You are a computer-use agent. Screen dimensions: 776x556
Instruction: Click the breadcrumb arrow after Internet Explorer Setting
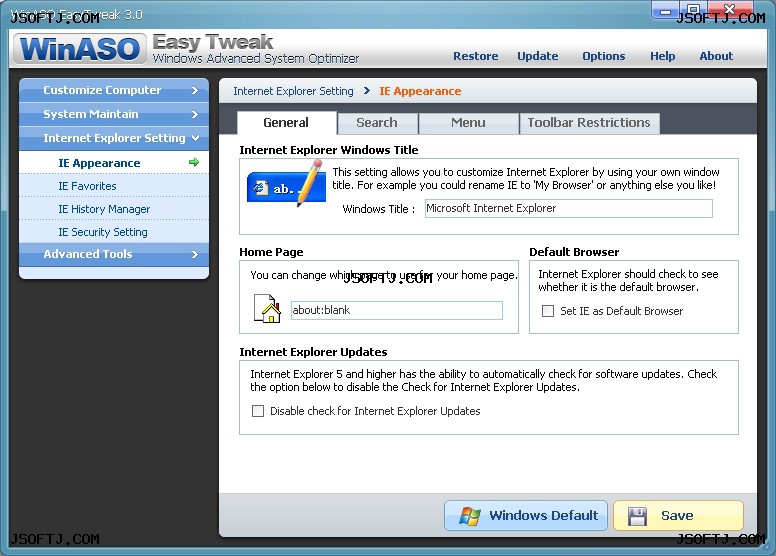pyautogui.click(x=367, y=91)
